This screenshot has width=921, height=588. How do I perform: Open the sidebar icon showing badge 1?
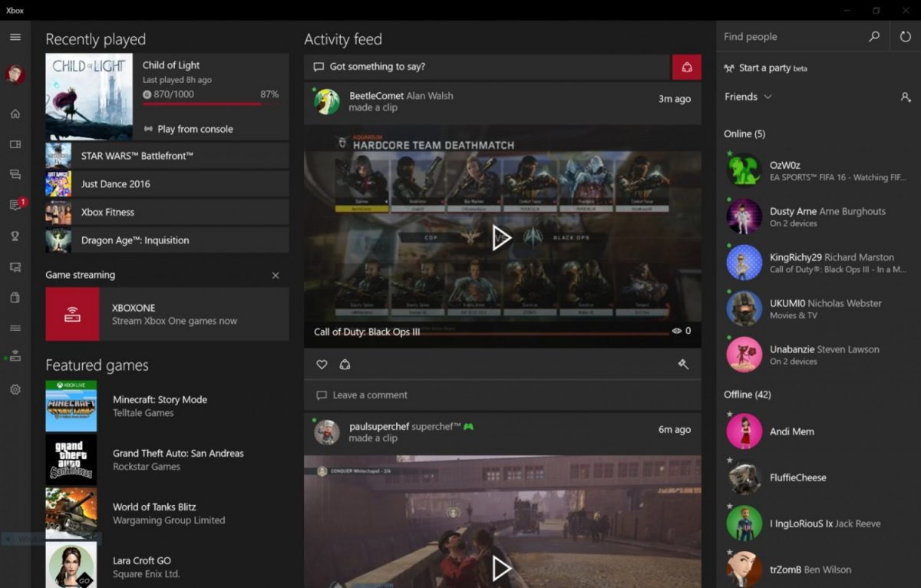(15, 205)
